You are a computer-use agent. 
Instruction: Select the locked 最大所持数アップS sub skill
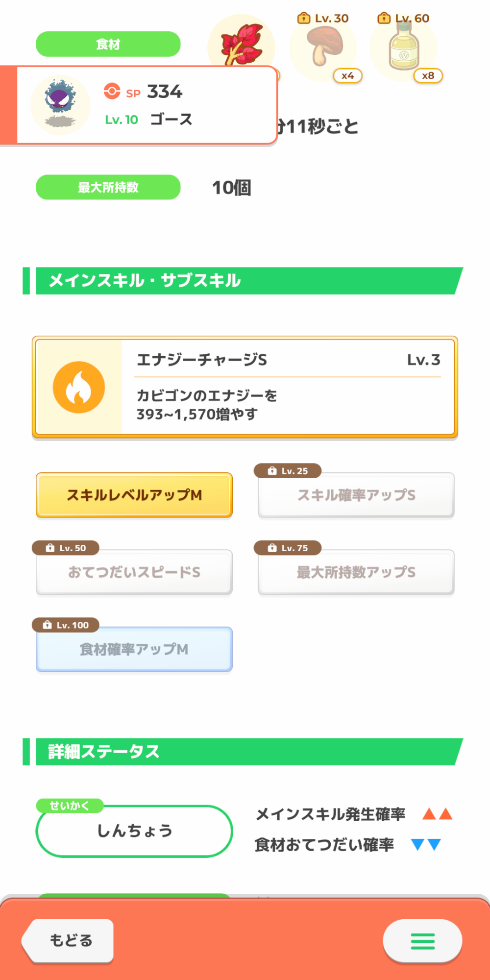[356, 572]
